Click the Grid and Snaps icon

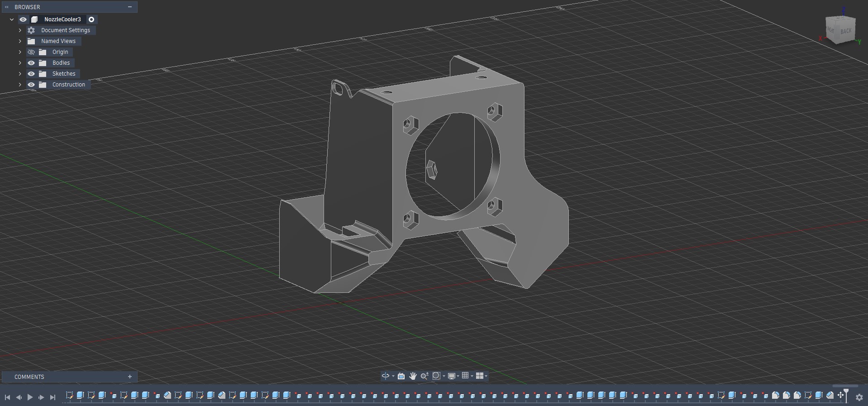point(465,376)
